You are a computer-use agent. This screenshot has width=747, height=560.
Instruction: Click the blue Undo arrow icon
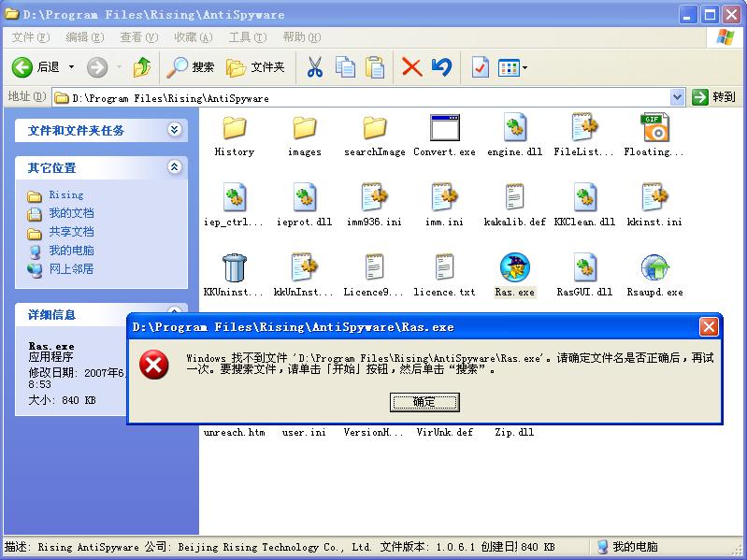pyautogui.click(x=441, y=67)
